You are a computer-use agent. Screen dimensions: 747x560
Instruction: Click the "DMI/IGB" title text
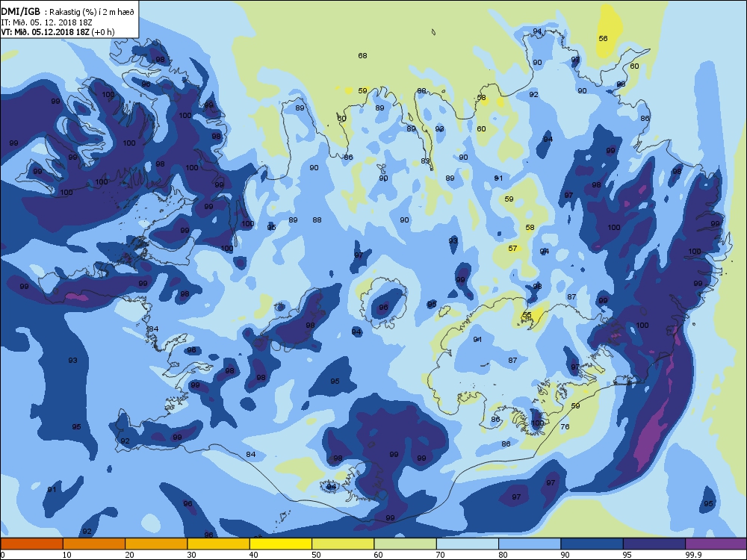click(20, 12)
